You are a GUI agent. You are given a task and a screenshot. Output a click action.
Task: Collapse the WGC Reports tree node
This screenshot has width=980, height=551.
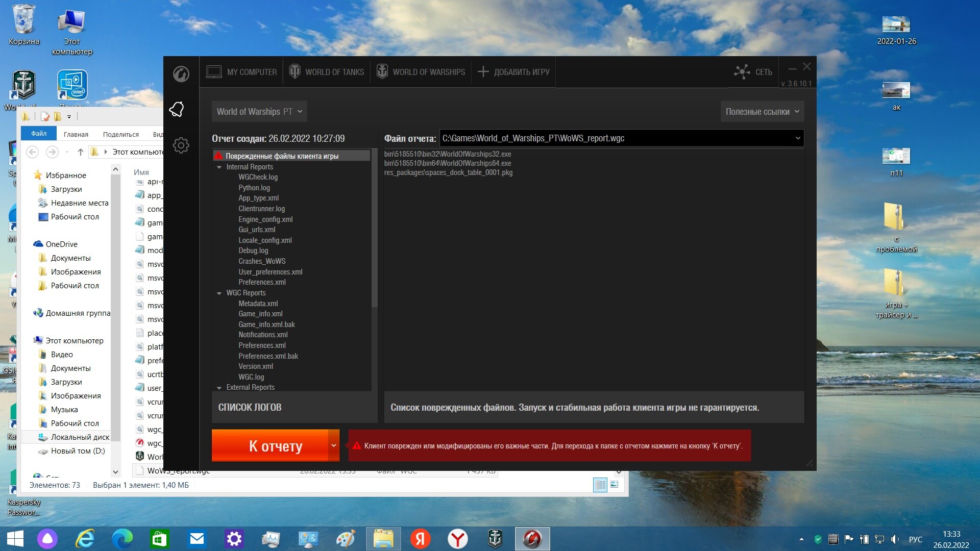219,293
